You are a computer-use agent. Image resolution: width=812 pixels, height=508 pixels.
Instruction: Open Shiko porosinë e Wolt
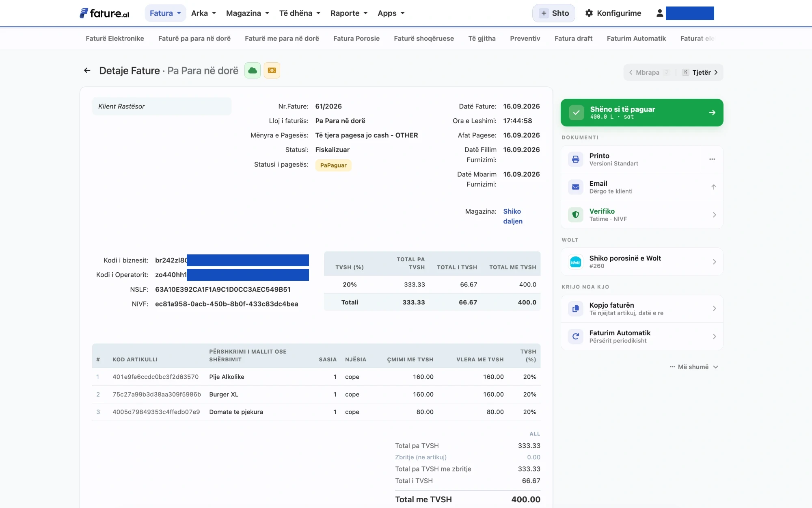pos(642,262)
